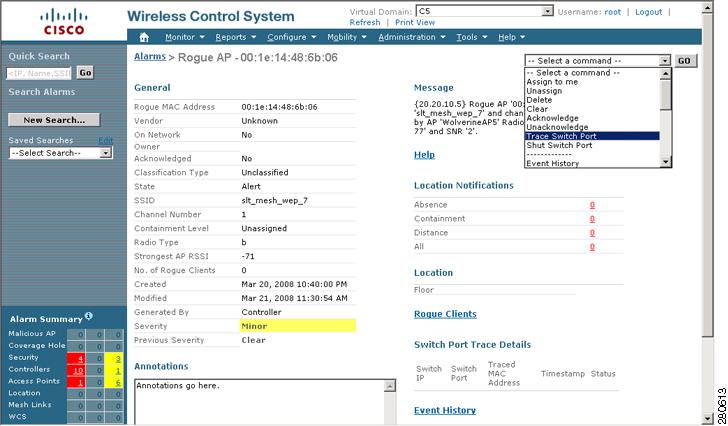Click GO button next to command dropdown
Viewport: 728px width, 426px height.
pyautogui.click(x=684, y=61)
